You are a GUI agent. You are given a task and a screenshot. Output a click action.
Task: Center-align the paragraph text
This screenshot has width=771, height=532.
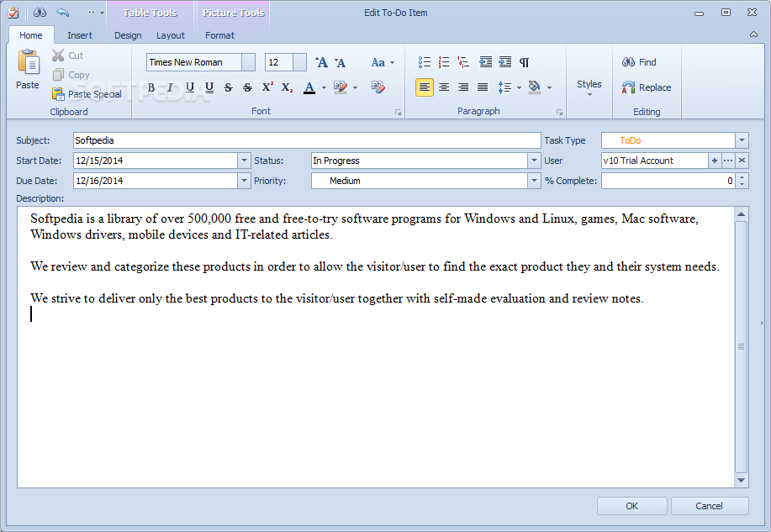(x=444, y=87)
